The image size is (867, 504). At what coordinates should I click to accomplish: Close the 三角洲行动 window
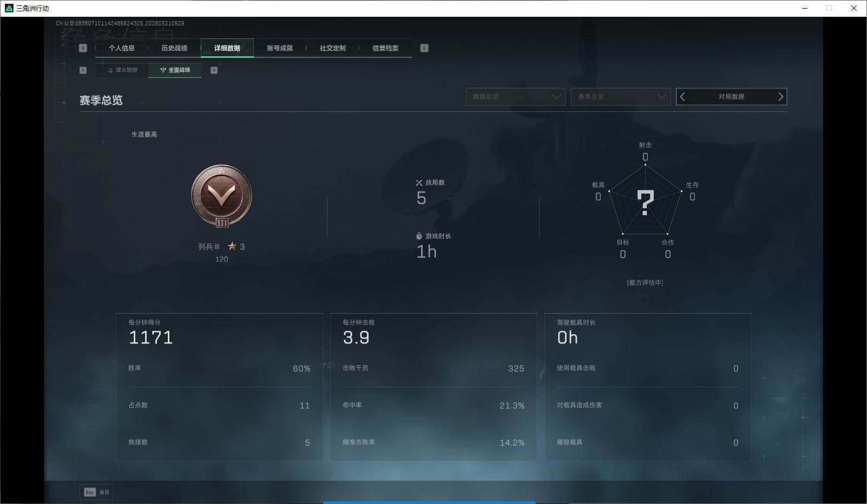[x=854, y=8]
